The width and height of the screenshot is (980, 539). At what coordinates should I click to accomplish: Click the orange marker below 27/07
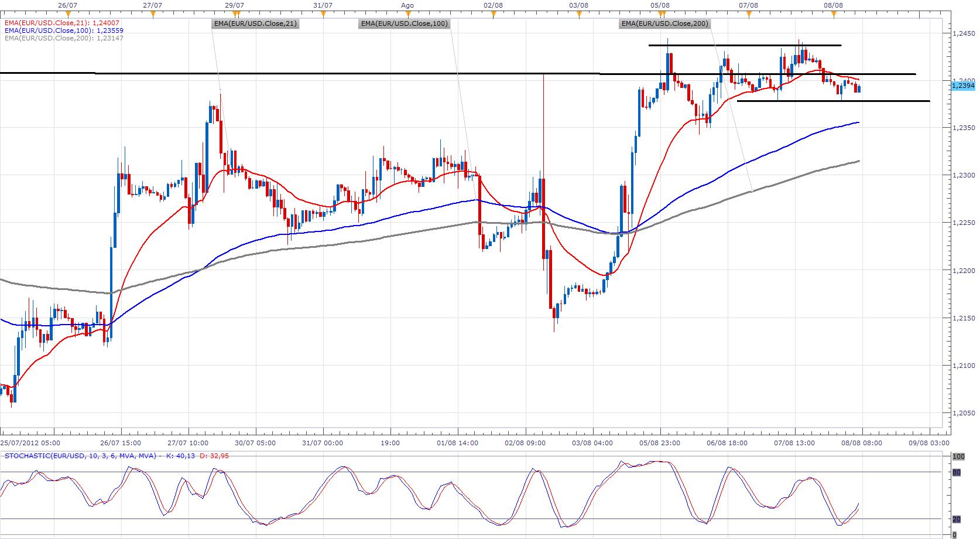[152, 15]
